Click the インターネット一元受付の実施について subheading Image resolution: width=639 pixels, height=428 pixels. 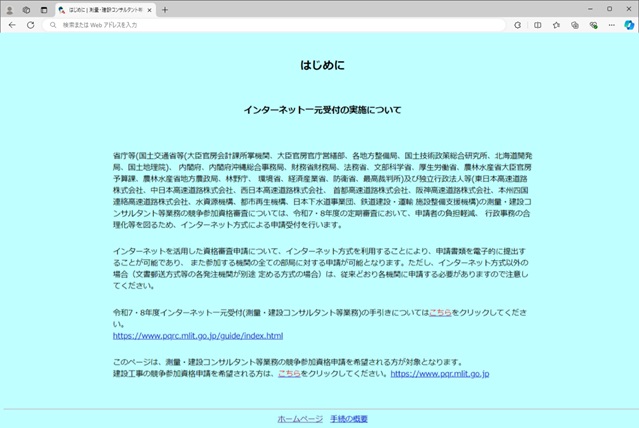coord(322,110)
